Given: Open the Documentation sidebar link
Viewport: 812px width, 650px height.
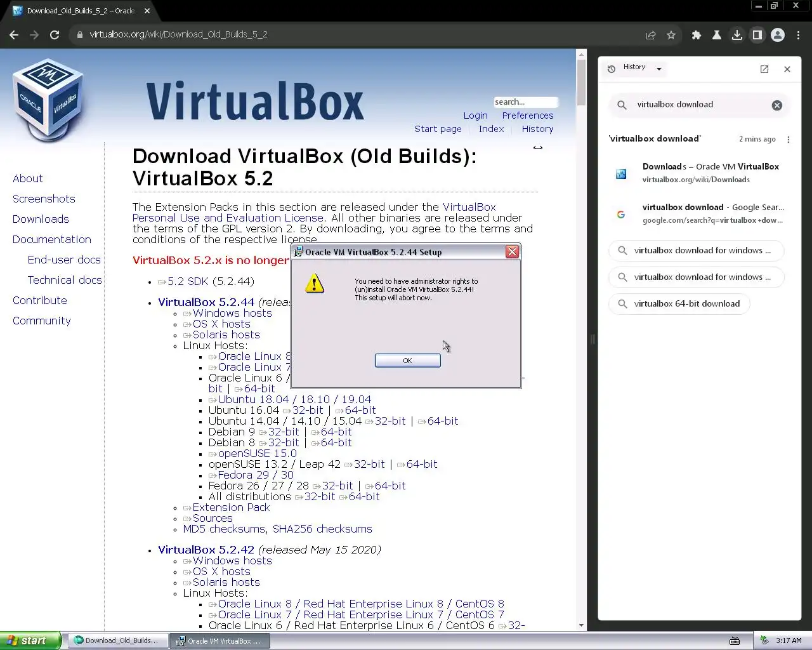Looking at the screenshot, I should click(x=52, y=240).
